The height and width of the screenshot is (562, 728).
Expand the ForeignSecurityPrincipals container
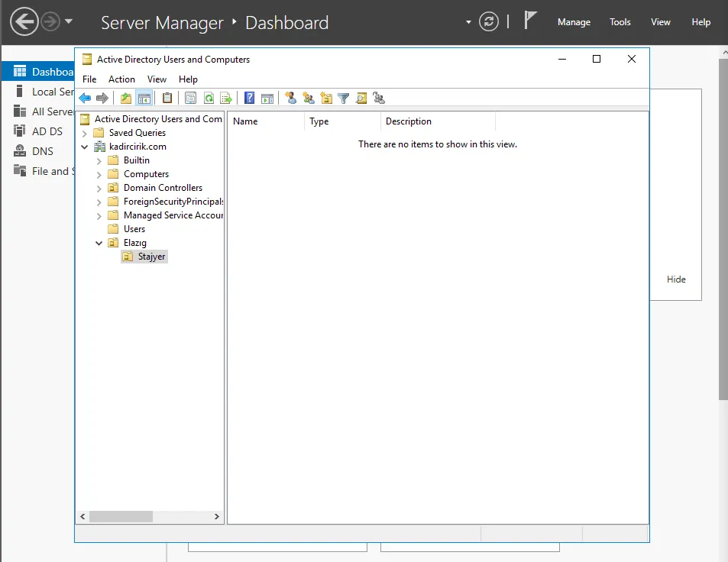point(99,202)
